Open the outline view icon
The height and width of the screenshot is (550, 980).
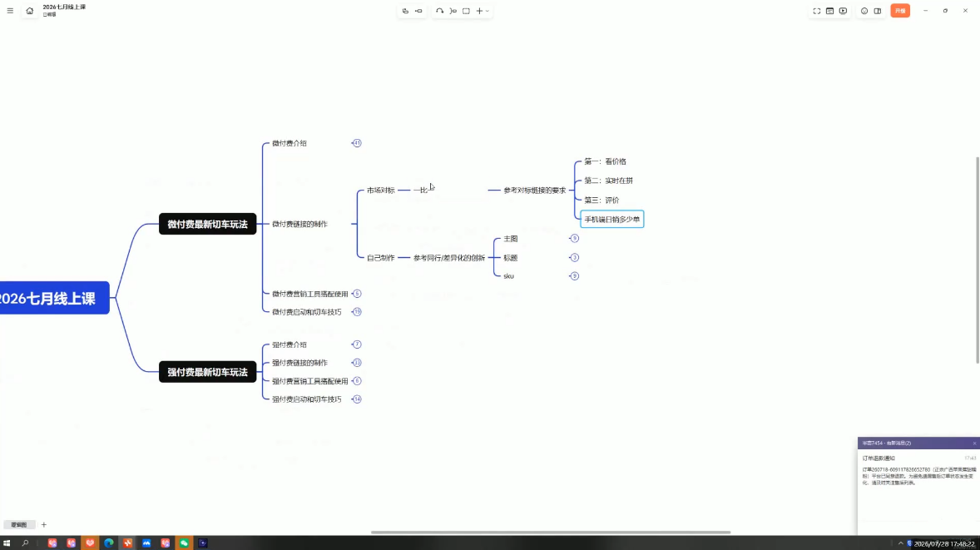830,11
